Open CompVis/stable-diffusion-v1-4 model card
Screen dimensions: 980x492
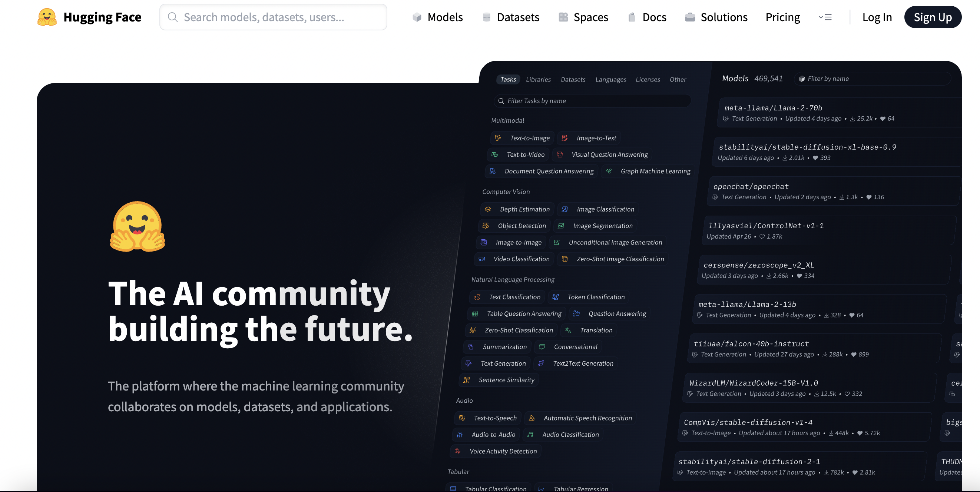(x=805, y=427)
